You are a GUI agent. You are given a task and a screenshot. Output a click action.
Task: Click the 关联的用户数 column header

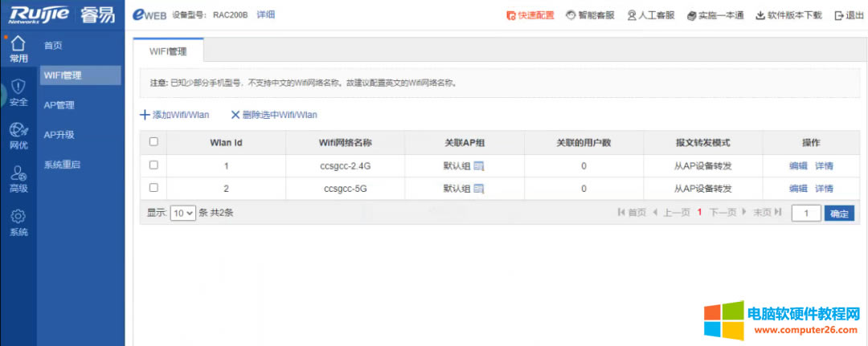pos(583,143)
